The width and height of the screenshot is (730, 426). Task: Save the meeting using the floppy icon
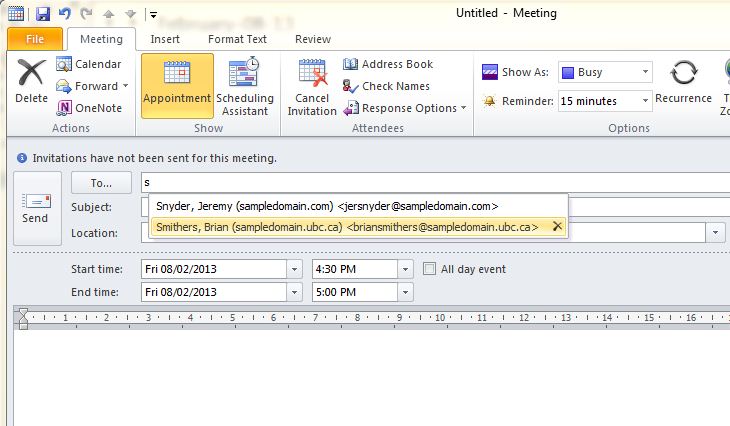click(42, 13)
